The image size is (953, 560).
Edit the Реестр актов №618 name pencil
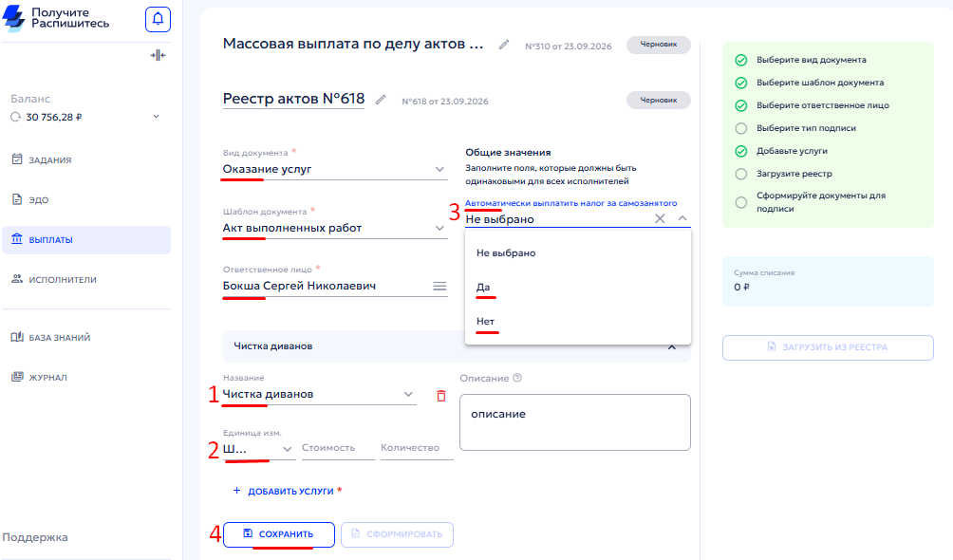coord(381,100)
